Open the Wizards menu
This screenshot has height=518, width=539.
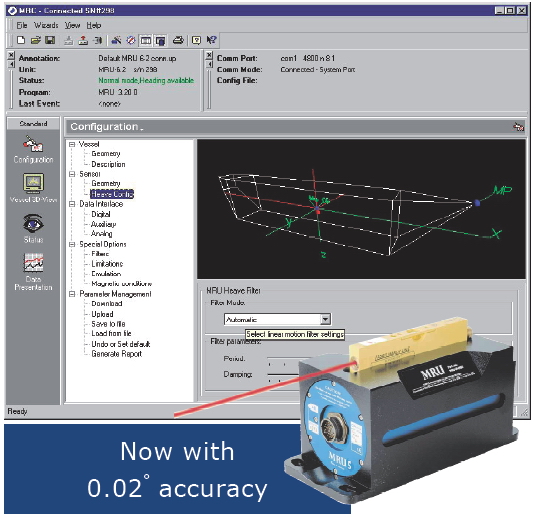coord(46,25)
